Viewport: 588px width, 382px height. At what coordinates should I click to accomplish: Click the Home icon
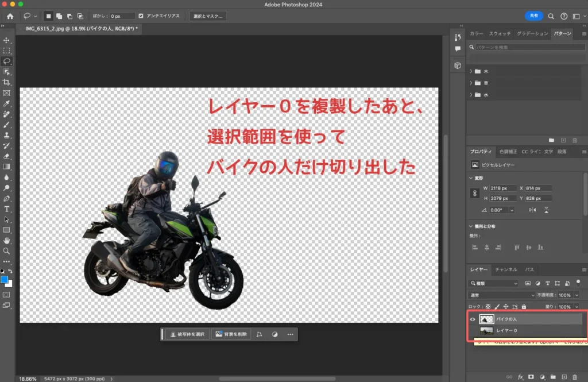10,16
